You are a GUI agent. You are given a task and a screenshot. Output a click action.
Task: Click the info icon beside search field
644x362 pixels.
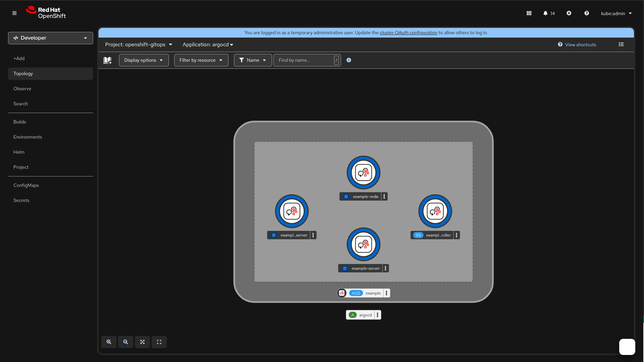[x=349, y=60]
